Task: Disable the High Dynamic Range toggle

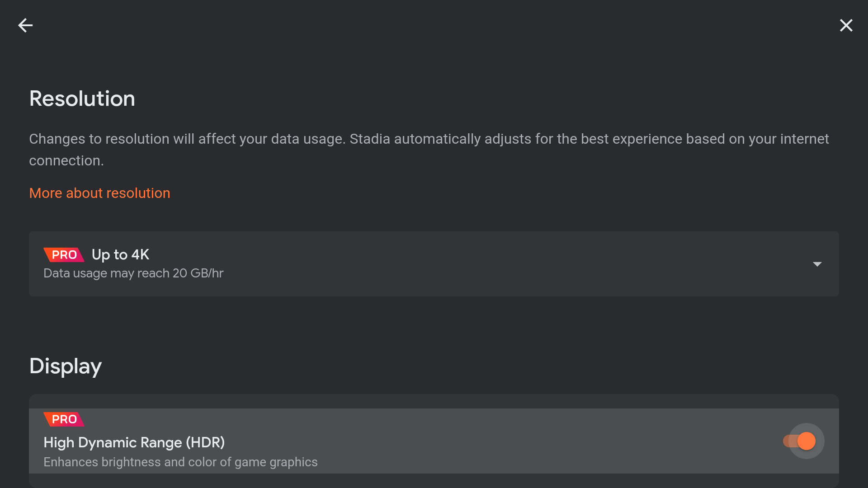Action: [799, 441]
